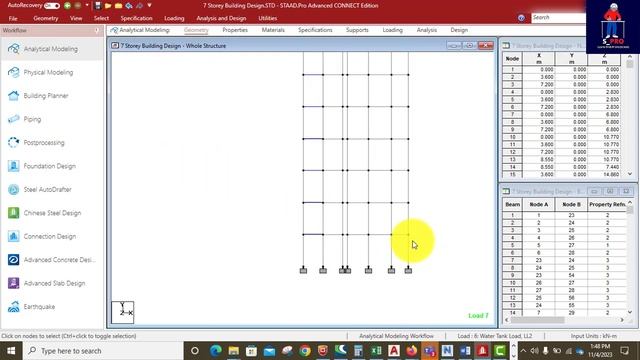Image resolution: width=640 pixels, height=360 pixels.
Task: Open the Windows Start menu
Action: coord(11,351)
